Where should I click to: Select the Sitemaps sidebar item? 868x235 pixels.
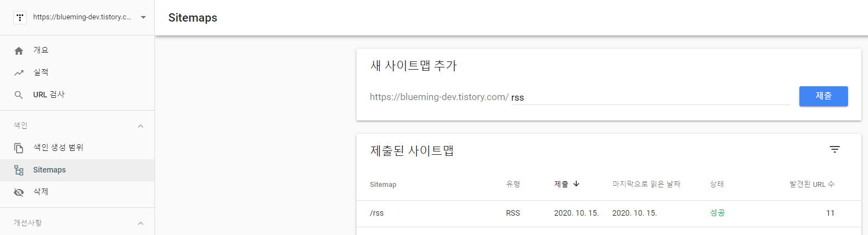click(77, 170)
